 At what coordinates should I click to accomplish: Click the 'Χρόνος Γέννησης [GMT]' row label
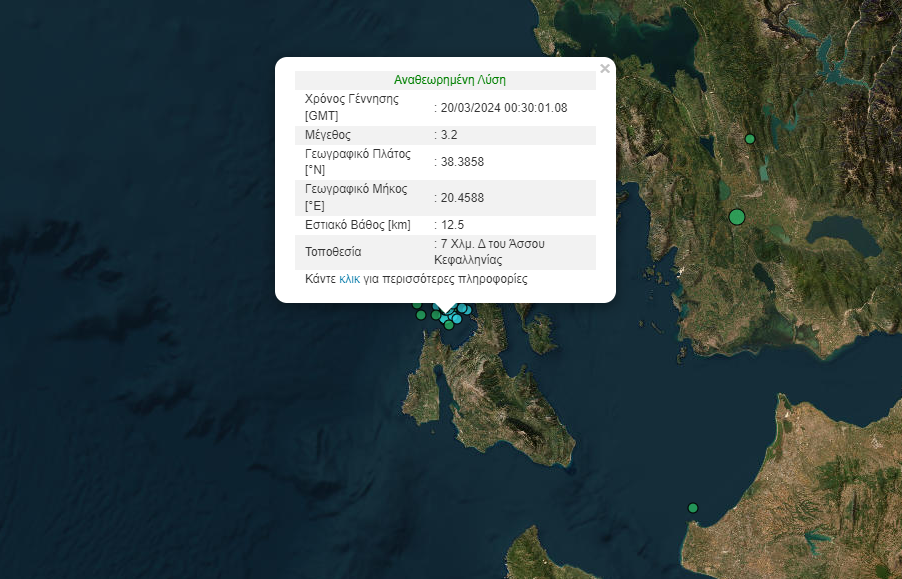(351, 107)
